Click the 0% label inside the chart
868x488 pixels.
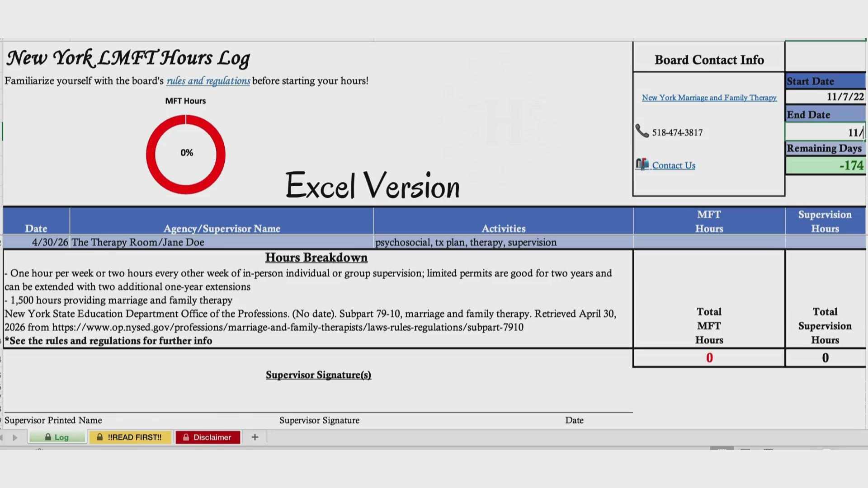point(187,153)
